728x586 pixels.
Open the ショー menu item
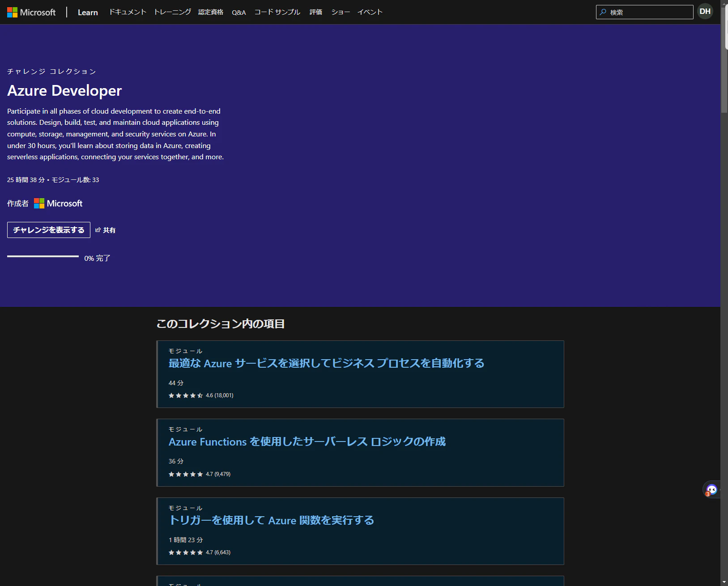click(x=341, y=12)
